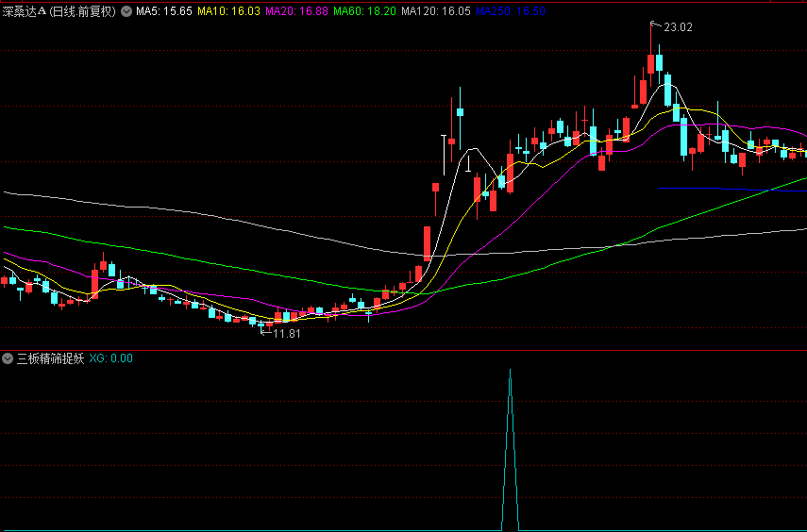Viewport: 807px width, 532px height.
Task: Select the XG: 0.00 value
Action: coord(111,358)
